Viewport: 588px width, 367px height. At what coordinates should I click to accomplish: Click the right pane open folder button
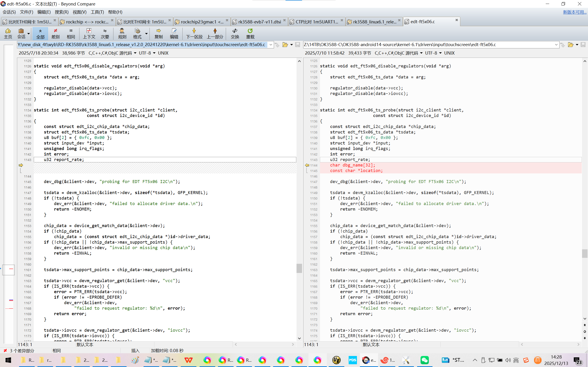pos(570,45)
